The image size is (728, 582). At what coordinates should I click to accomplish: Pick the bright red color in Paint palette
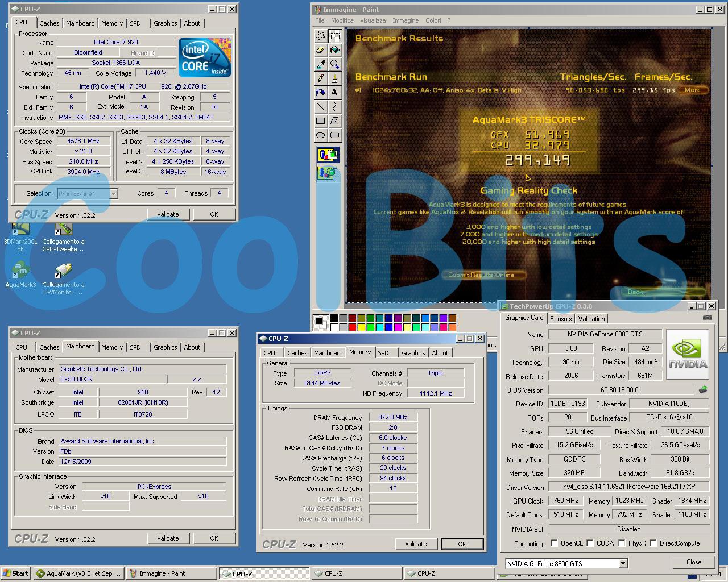point(353,327)
